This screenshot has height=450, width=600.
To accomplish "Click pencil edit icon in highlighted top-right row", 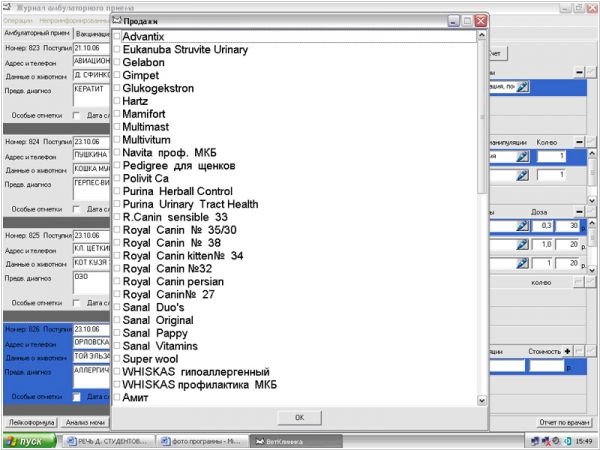I will [x=522, y=87].
